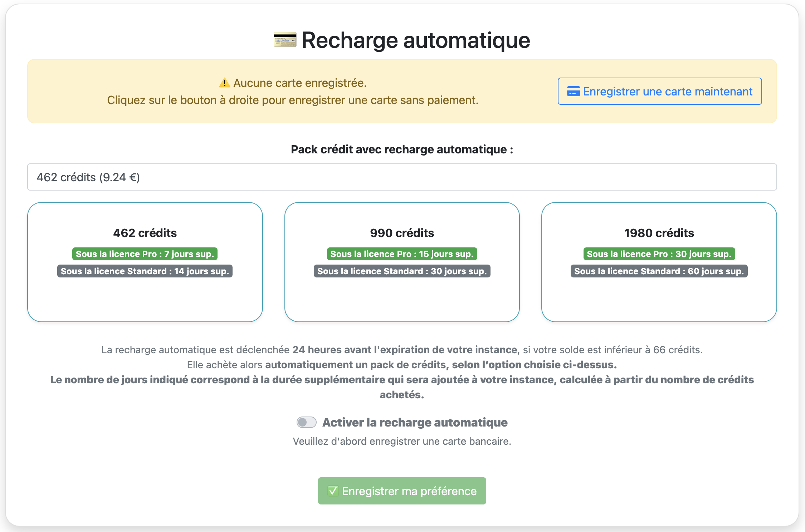Viewport: 805px width, 532px height.
Task: Click 'Sous la licence Pro : 7 jours sup.' badge
Action: click(145, 254)
